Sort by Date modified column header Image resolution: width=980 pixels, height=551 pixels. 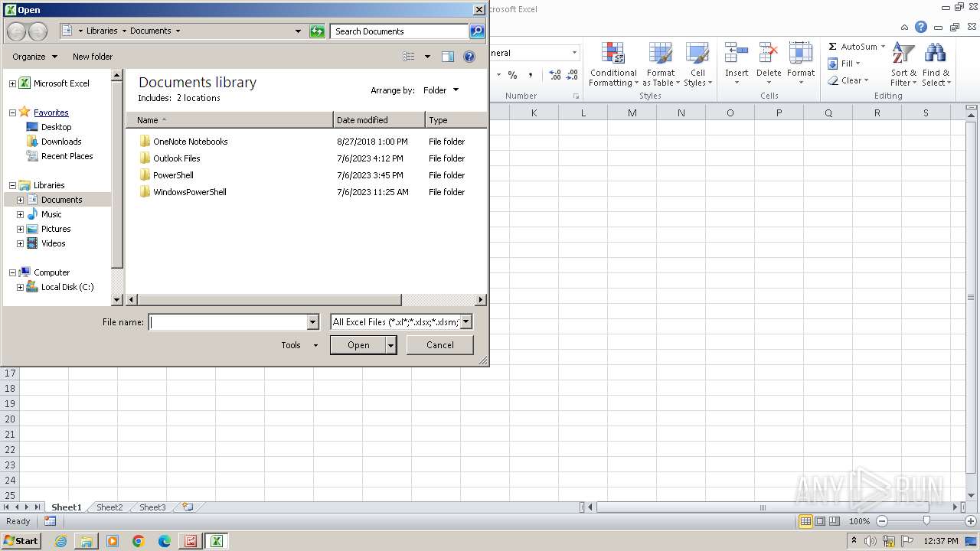coord(379,120)
